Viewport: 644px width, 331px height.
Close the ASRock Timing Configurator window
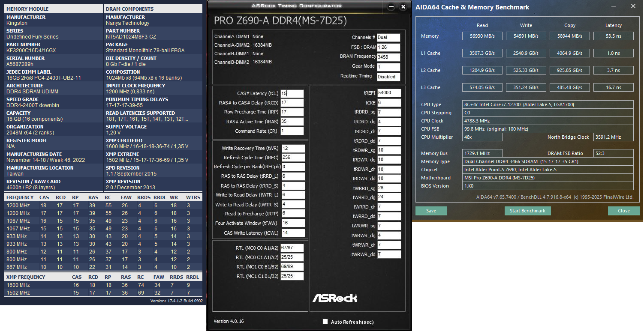(x=403, y=7)
